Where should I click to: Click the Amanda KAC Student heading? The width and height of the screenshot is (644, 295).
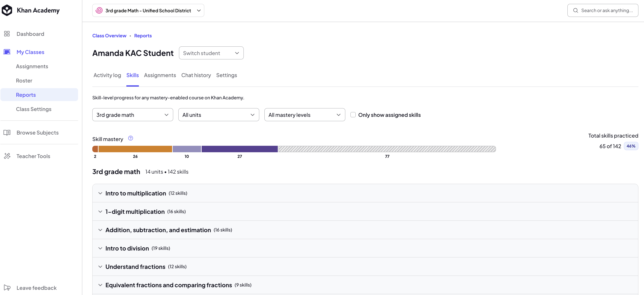coord(133,53)
